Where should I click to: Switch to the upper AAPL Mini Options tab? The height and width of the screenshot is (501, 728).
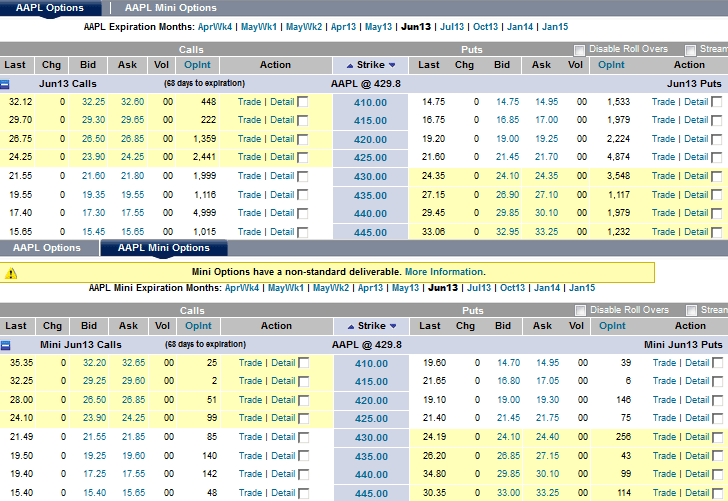click(170, 8)
